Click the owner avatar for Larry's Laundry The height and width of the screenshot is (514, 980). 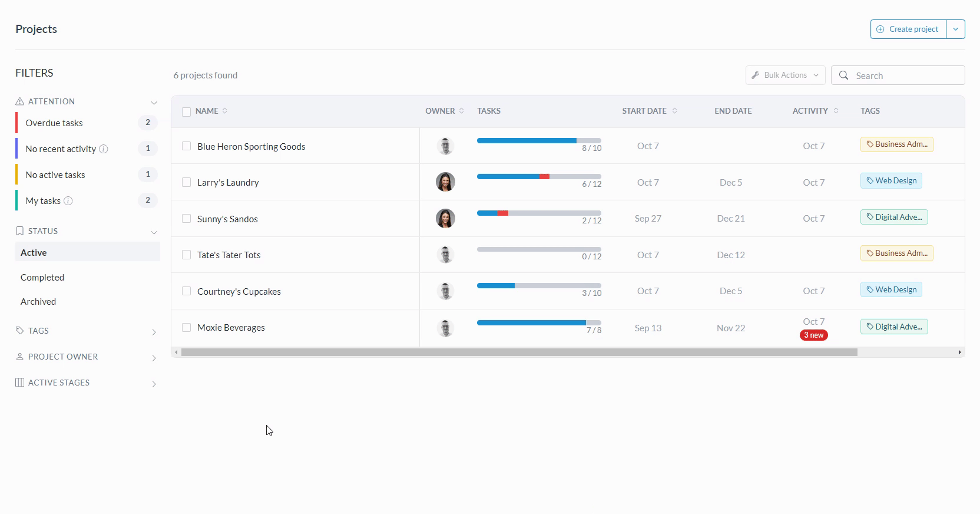(445, 182)
